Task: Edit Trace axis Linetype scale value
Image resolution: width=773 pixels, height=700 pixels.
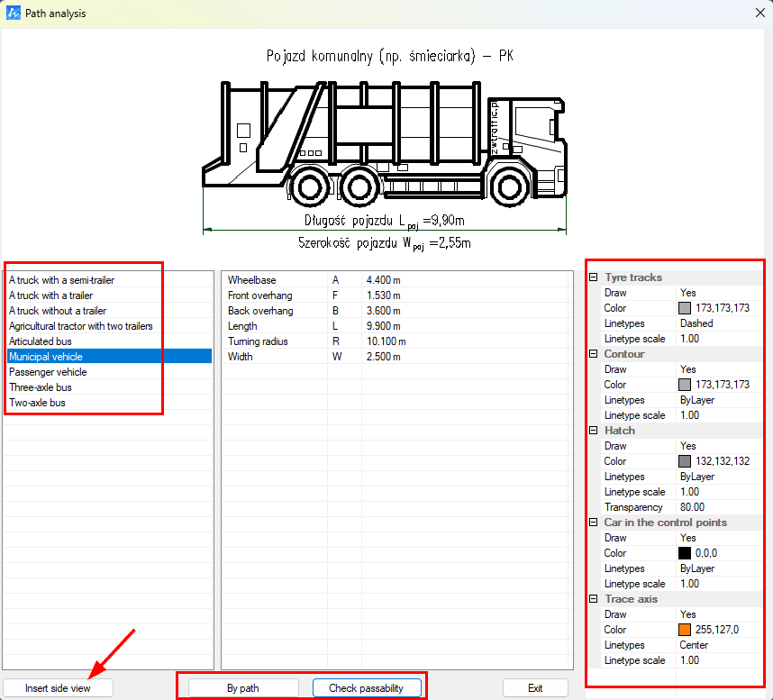Action: [719, 660]
